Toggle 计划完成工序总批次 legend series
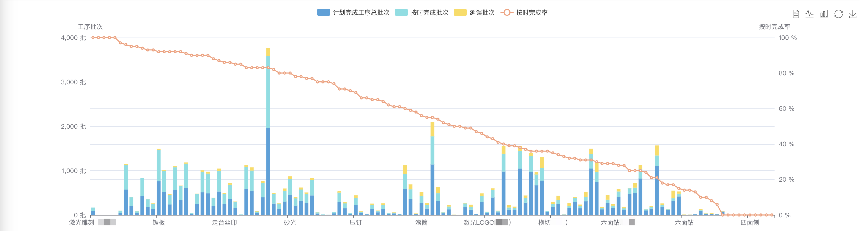 (x=353, y=12)
